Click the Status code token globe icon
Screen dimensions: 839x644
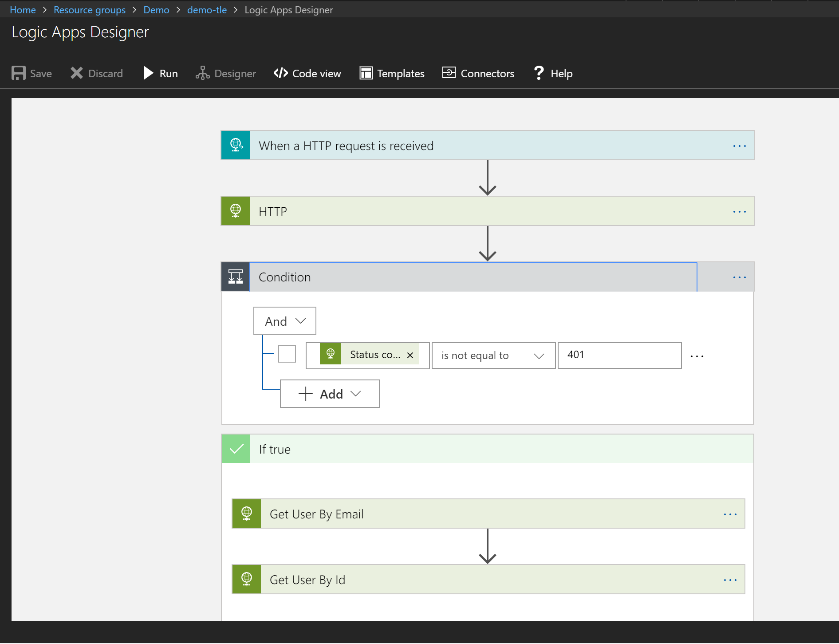coord(331,354)
